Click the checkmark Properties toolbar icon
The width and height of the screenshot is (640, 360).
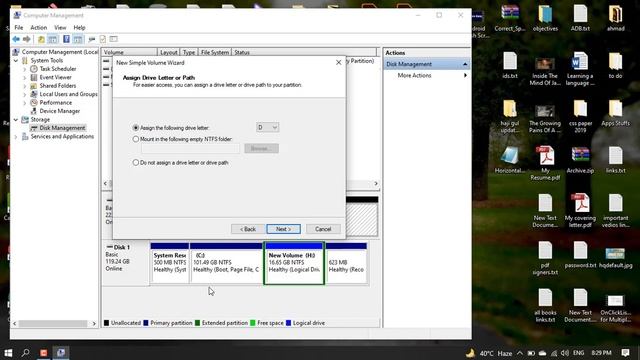103,39
